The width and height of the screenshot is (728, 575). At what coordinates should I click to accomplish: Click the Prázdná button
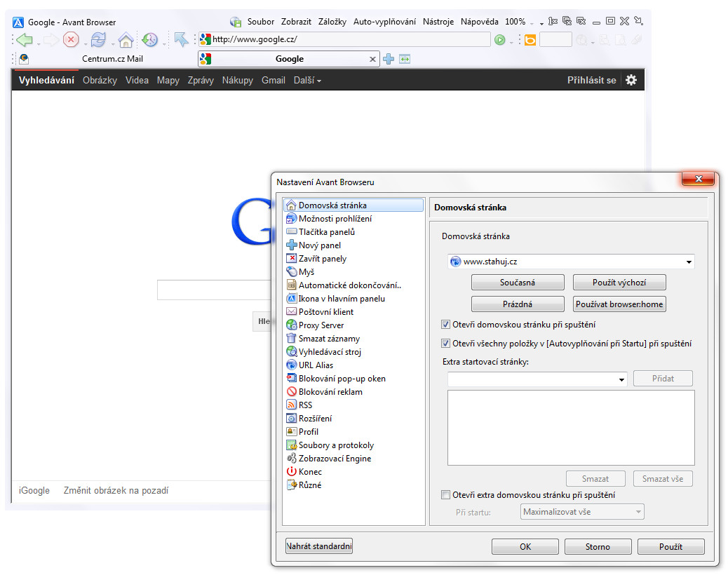518,304
